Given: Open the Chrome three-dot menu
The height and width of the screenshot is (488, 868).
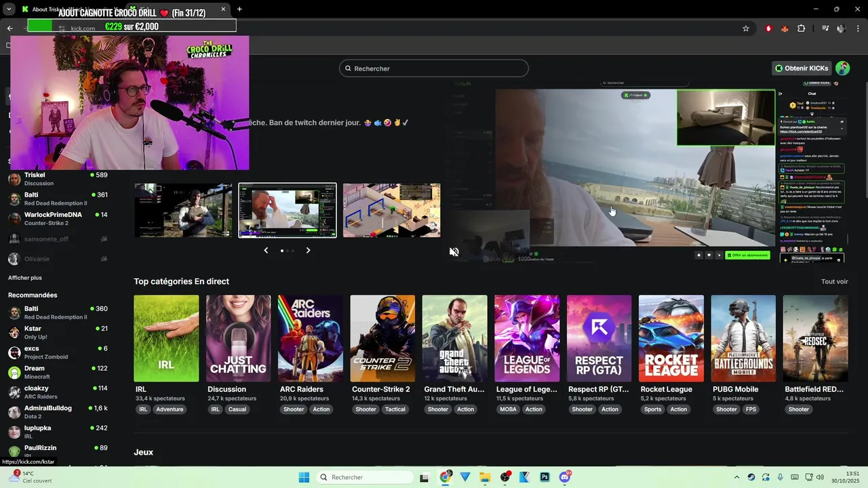Looking at the screenshot, I should pyautogui.click(x=859, y=28).
